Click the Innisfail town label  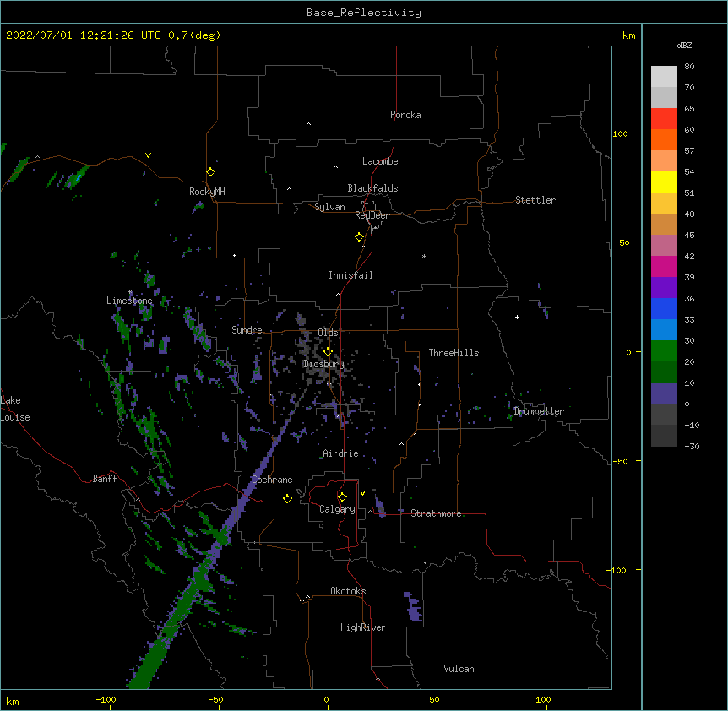(350, 275)
